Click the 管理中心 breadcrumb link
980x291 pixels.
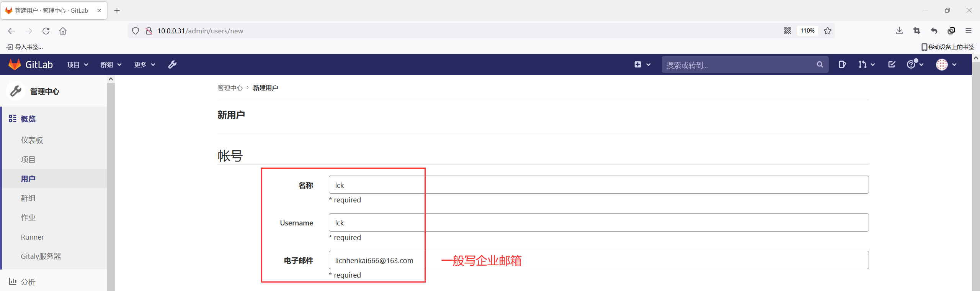[230, 88]
